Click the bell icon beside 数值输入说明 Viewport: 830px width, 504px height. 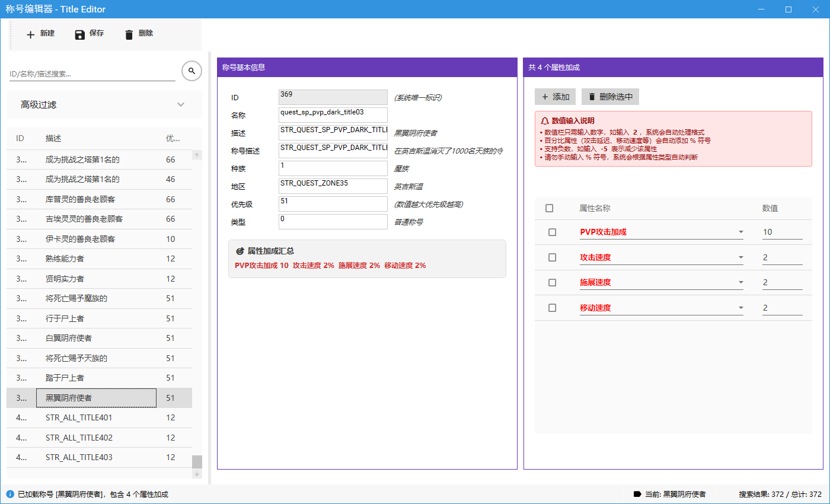coord(545,120)
